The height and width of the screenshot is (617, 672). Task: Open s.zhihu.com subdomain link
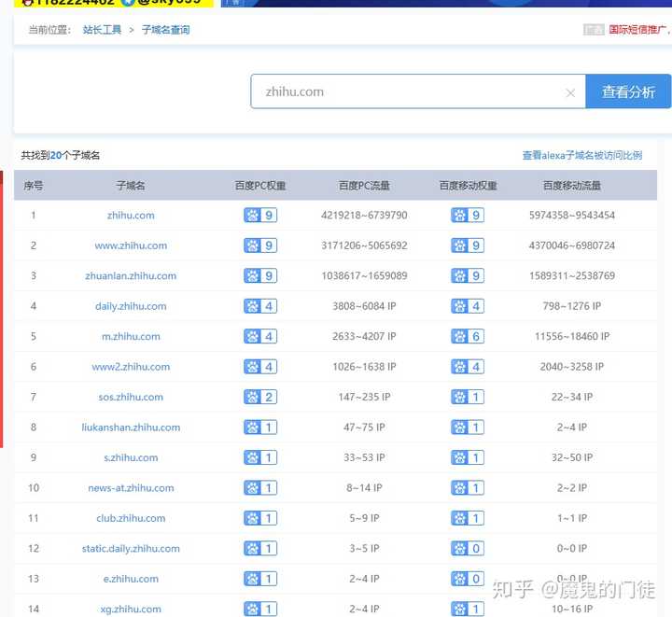(131, 457)
